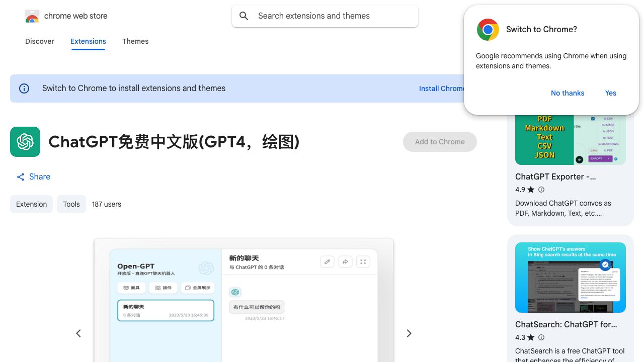Click Yes in the Switch to Chrome popup

(611, 93)
